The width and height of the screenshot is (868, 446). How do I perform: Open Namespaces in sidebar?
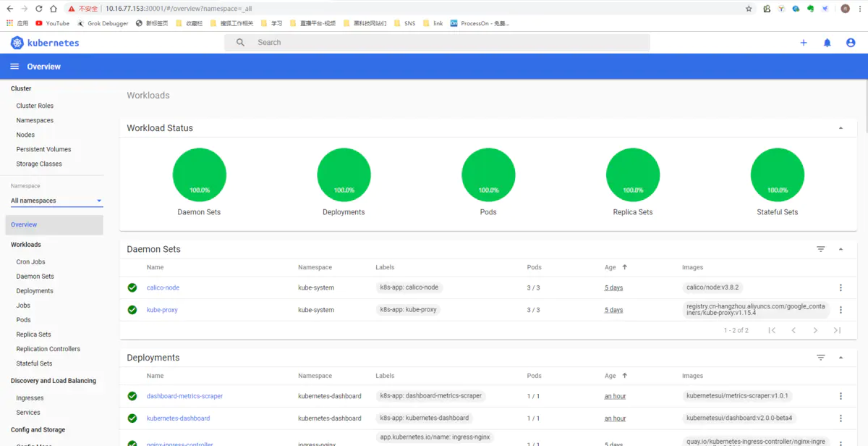click(x=35, y=120)
